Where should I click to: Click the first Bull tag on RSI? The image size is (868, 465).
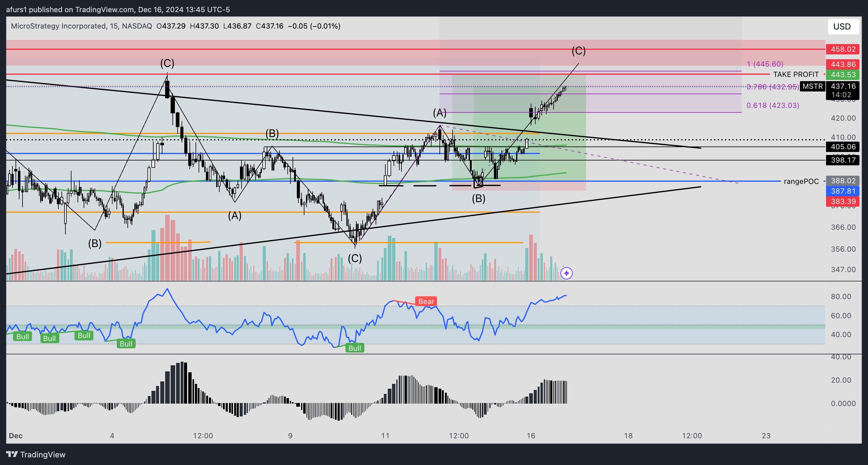(x=23, y=336)
